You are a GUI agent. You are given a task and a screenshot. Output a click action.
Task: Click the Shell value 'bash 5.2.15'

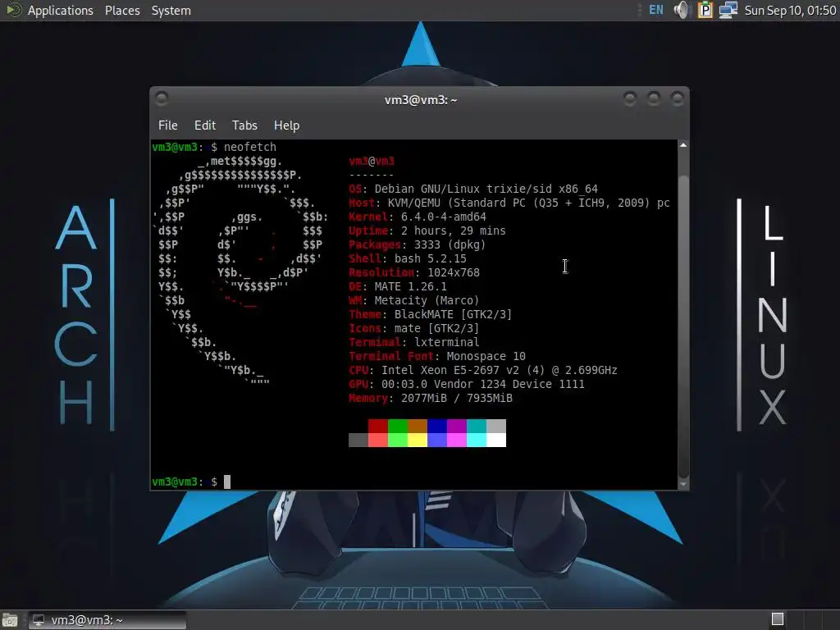[430, 258]
